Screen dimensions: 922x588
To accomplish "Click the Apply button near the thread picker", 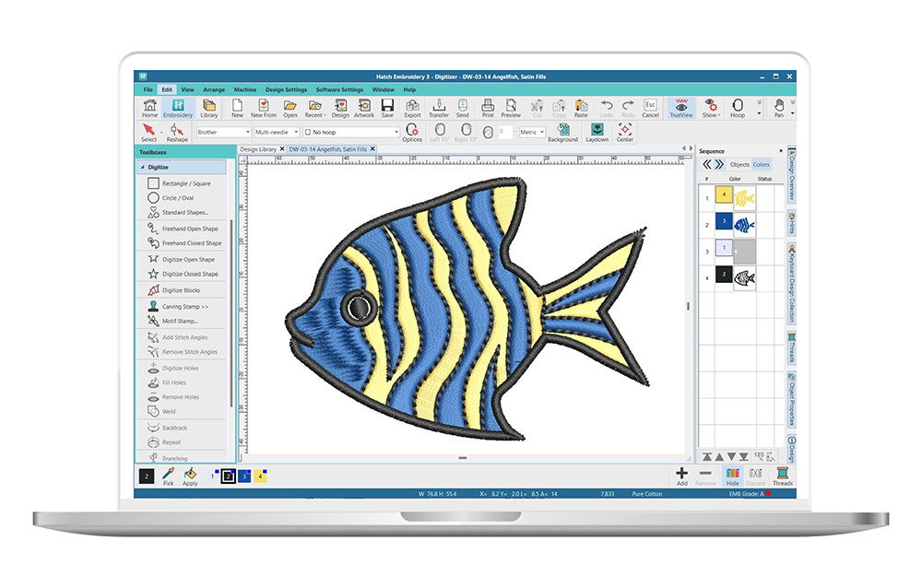I will (190, 475).
